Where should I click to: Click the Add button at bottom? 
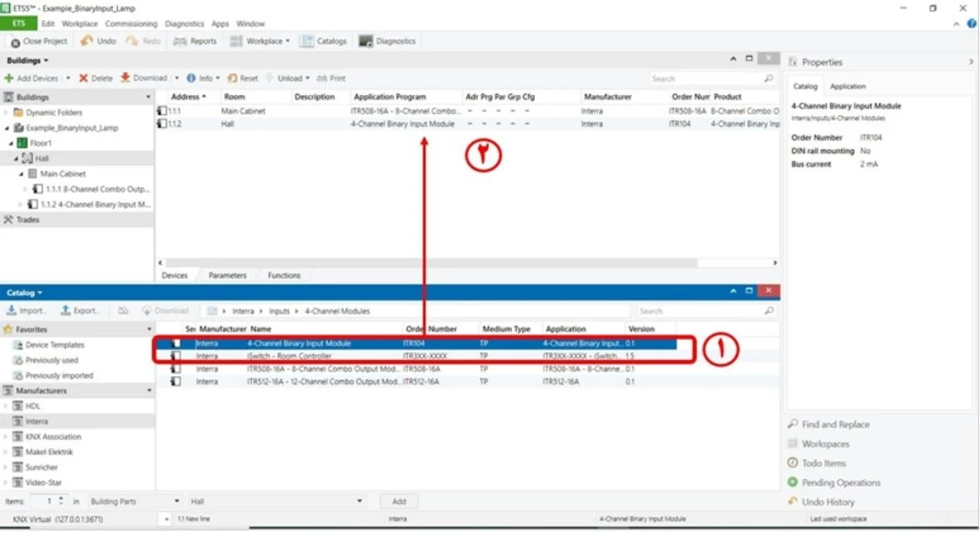pos(398,501)
